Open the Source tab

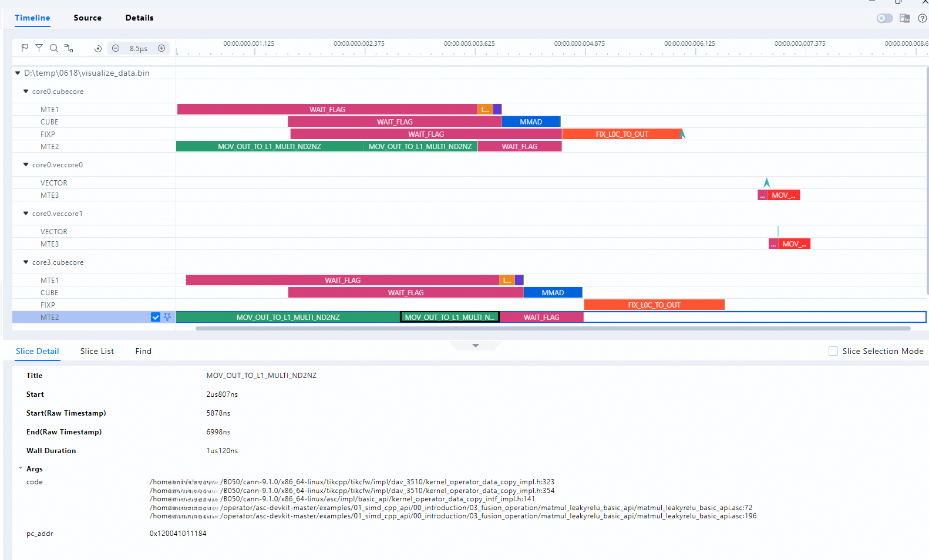87,18
